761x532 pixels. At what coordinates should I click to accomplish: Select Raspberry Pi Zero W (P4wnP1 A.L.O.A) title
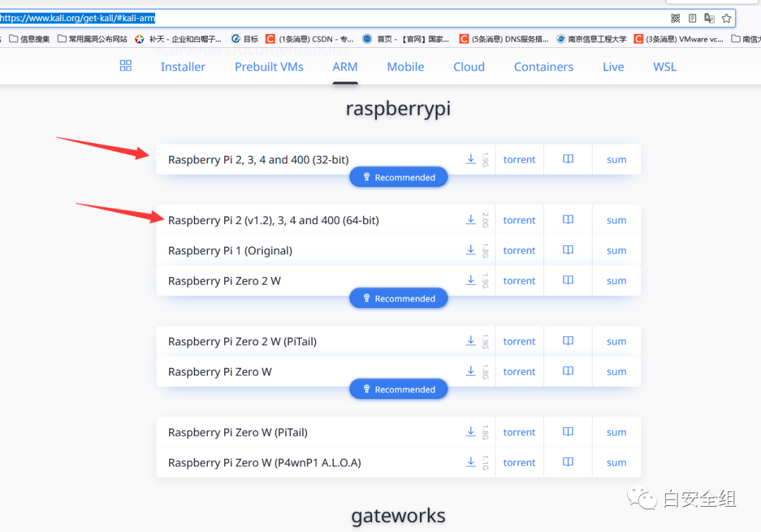point(264,462)
